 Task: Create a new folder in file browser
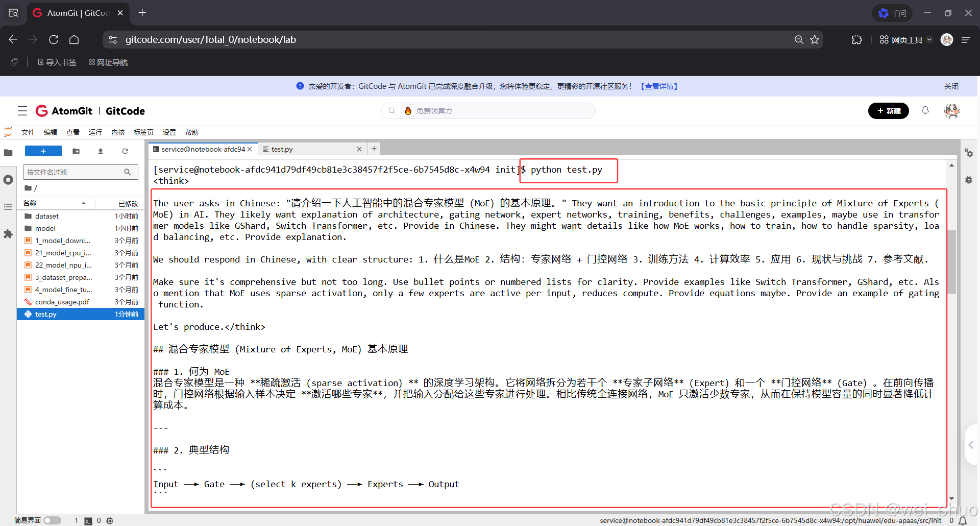[x=76, y=151]
